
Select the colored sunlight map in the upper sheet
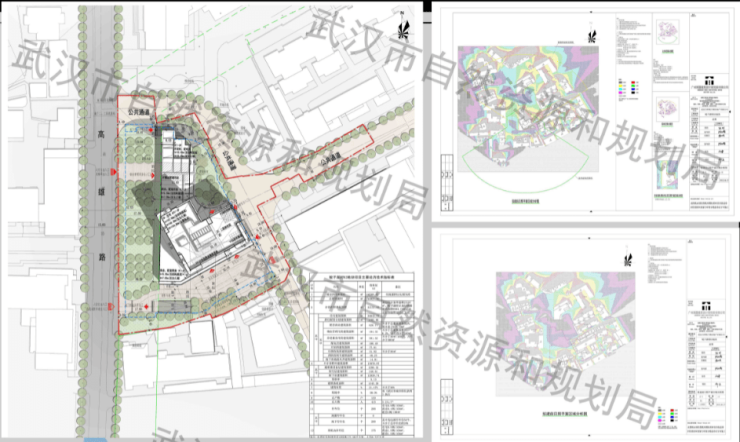click(x=528, y=108)
